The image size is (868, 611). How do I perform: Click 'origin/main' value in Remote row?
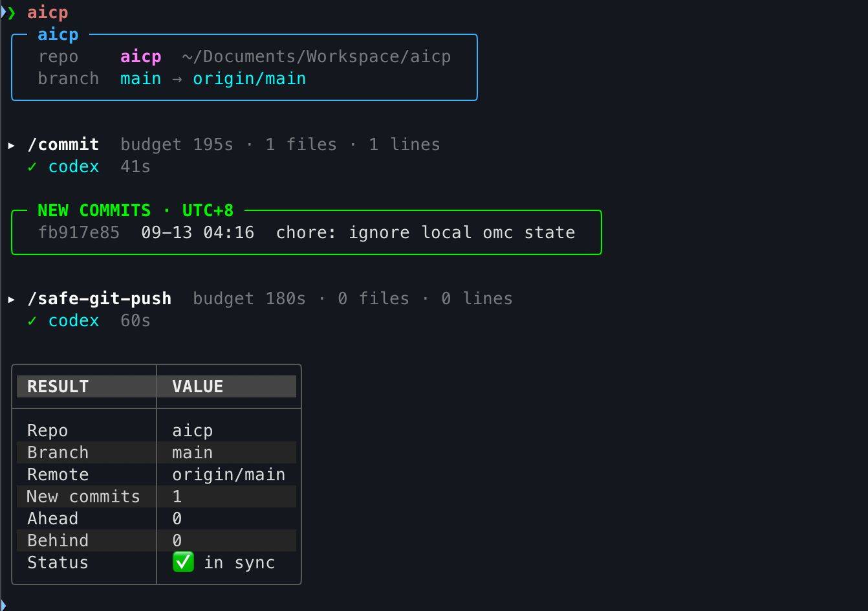228,474
